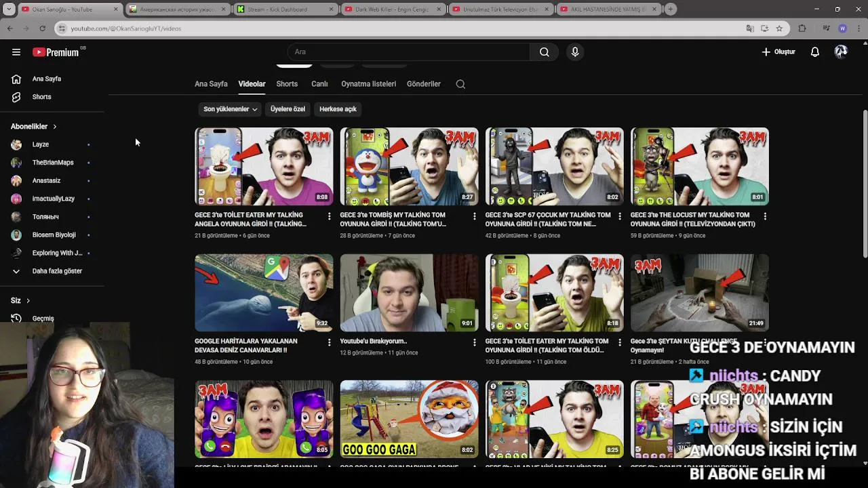Click the GOOGLE HARİTALARA YAKALANAN title
The image size is (868, 488).
(x=246, y=346)
